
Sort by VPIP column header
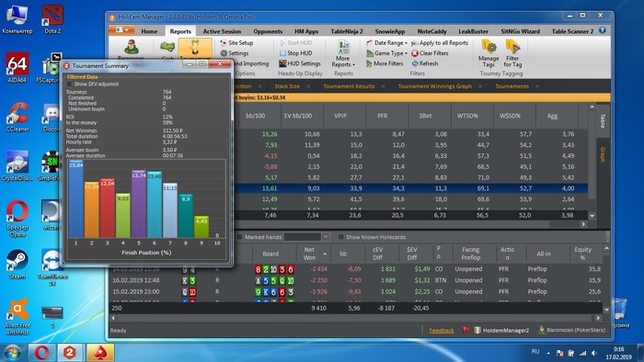coord(340,116)
